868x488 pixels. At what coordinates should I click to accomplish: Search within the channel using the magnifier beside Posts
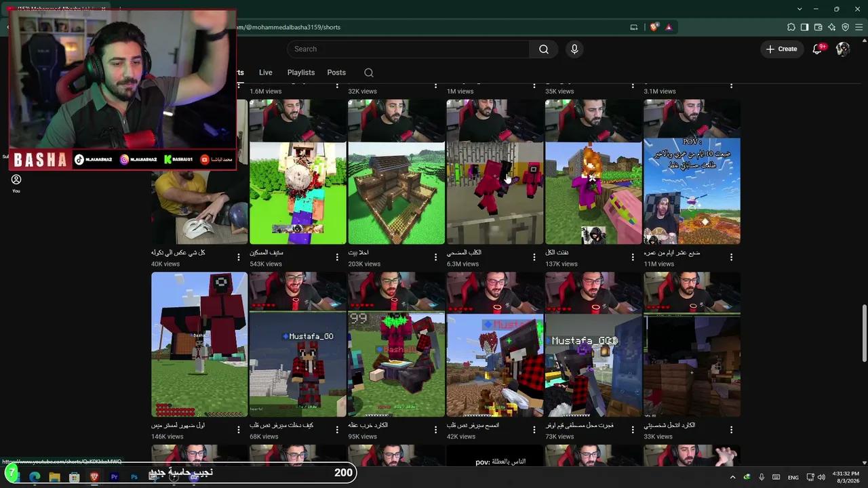click(369, 73)
